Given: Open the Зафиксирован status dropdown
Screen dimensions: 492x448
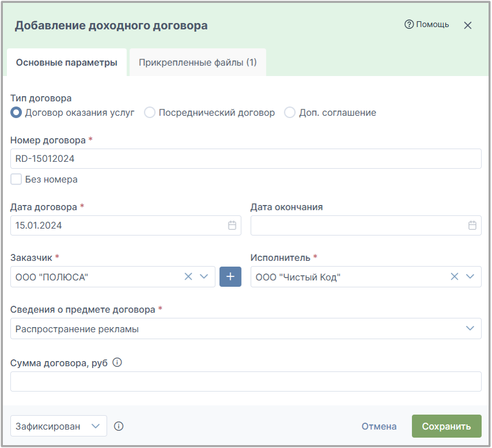Looking at the screenshot, I should click(x=58, y=426).
